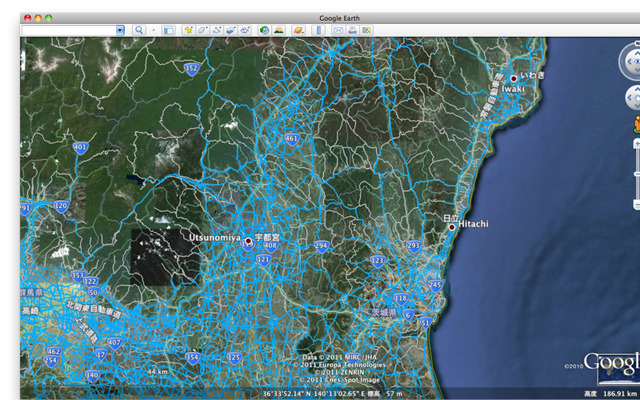
Task: Toggle the sidebar panel button
Action: click(169, 30)
